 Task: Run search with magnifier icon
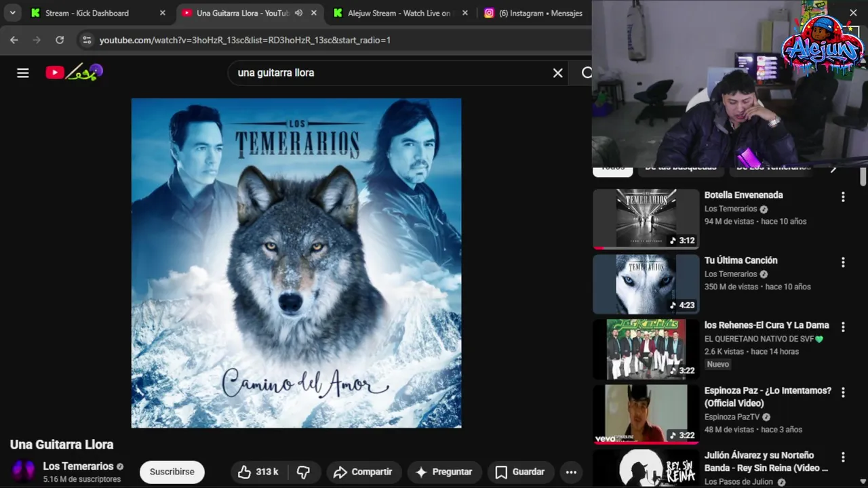[586, 73]
